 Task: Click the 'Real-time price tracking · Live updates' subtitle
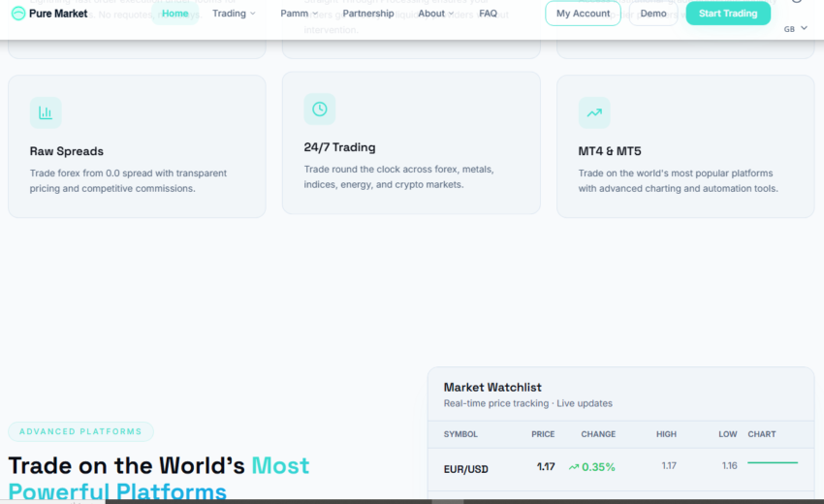tap(527, 403)
